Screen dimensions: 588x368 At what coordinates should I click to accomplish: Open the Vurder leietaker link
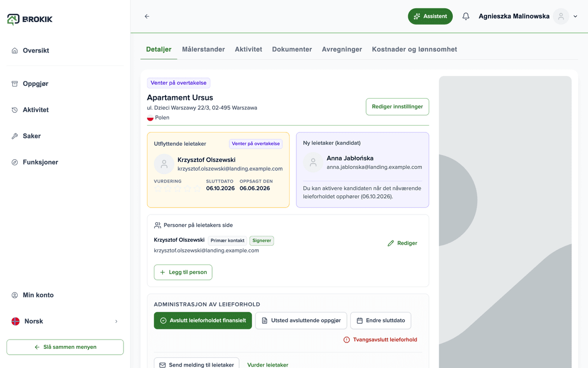[x=268, y=365]
